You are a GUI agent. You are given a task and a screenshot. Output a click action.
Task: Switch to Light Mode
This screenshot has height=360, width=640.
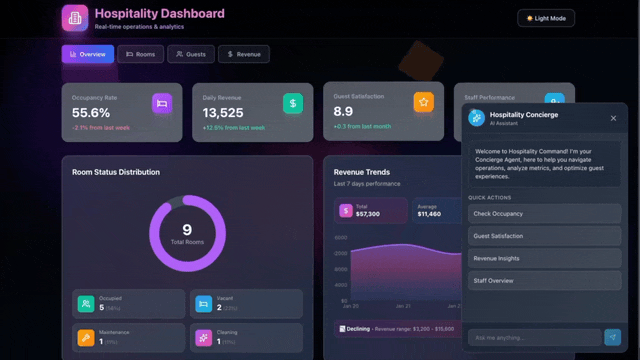click(x=546, y=18)
